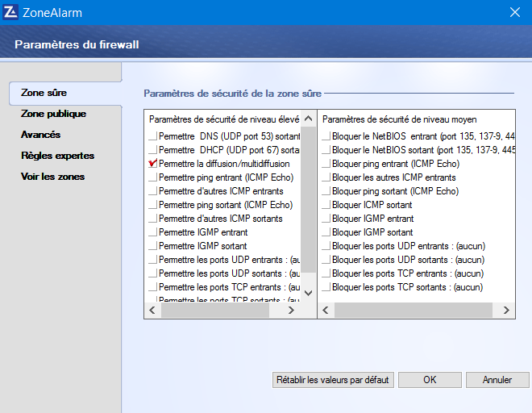Click right arrow of high-security horizontal scrollbar
This screenshot has height=413, width=532.
(x=291, y=310)
